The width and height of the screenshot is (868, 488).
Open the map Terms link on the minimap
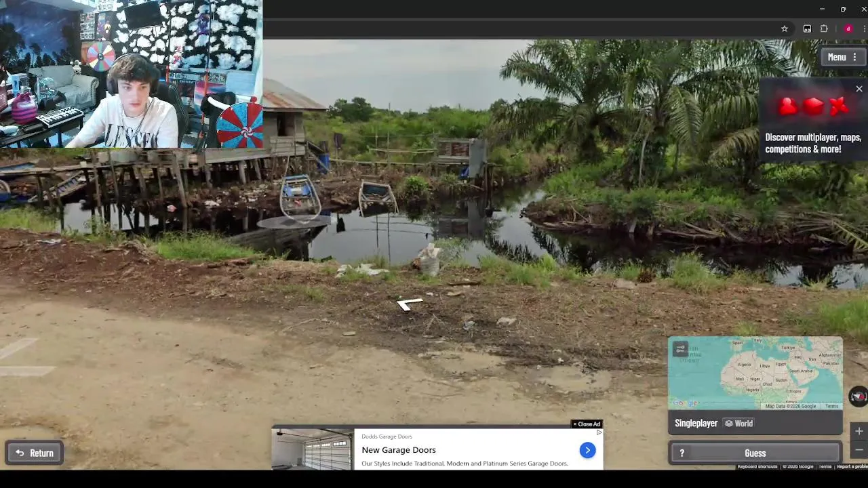click(831, 406)
